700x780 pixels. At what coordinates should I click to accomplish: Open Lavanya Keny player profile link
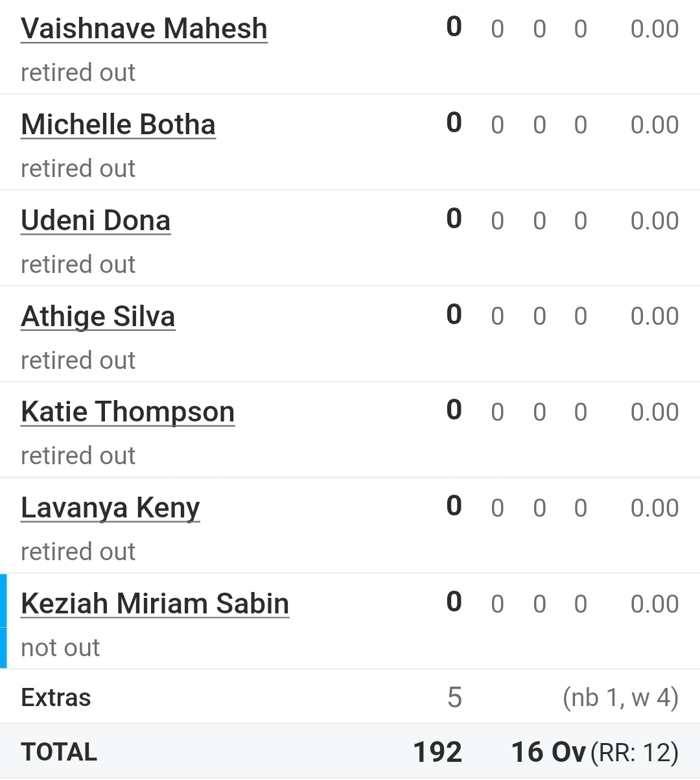coord(110,508)
